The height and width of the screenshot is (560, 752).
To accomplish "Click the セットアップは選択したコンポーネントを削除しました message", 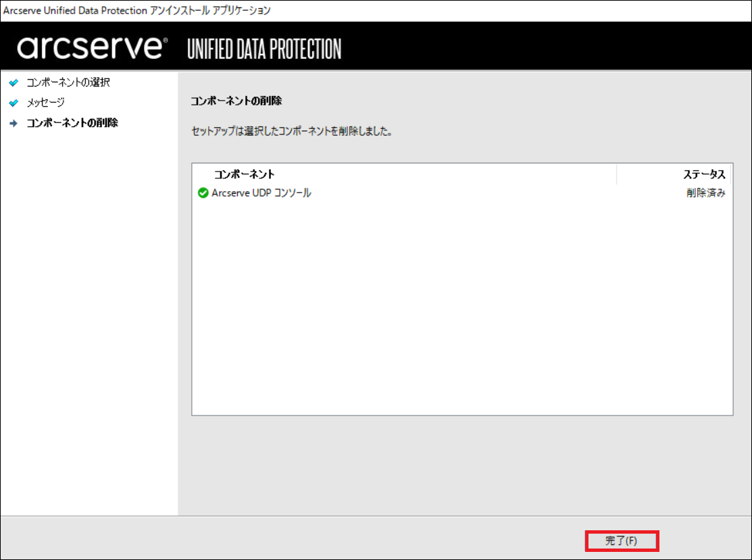I will [292, 131].
